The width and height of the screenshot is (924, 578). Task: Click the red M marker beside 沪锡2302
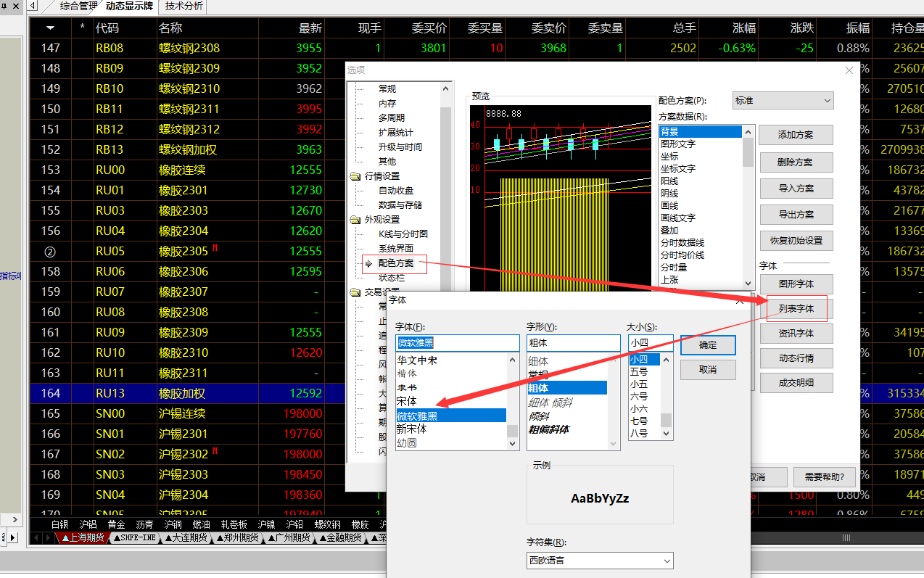pyautogui.click(x=215, y=452)
